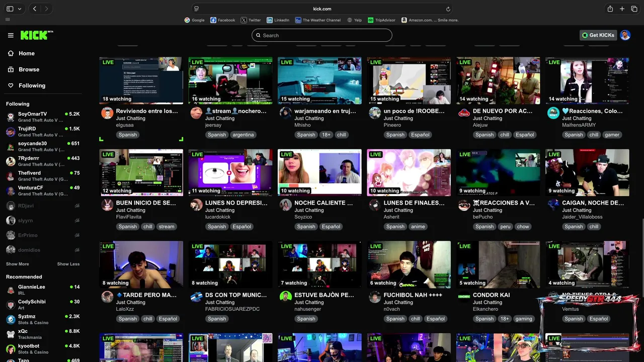
Task: Open Facebook bookmark in favorites bar
Action: [x=222, y=20]
